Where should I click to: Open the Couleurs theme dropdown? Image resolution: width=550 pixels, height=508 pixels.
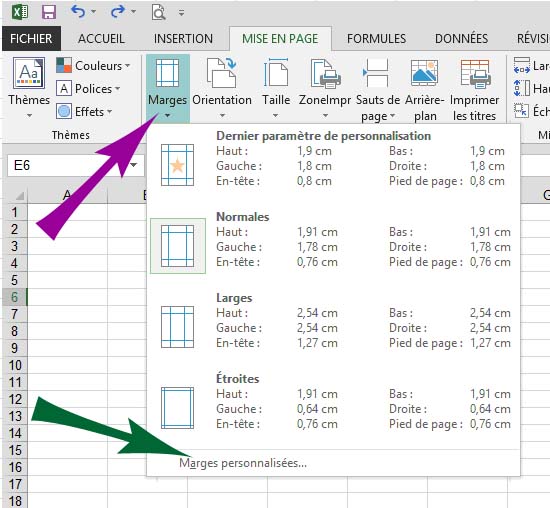click(x=93, y=66)
